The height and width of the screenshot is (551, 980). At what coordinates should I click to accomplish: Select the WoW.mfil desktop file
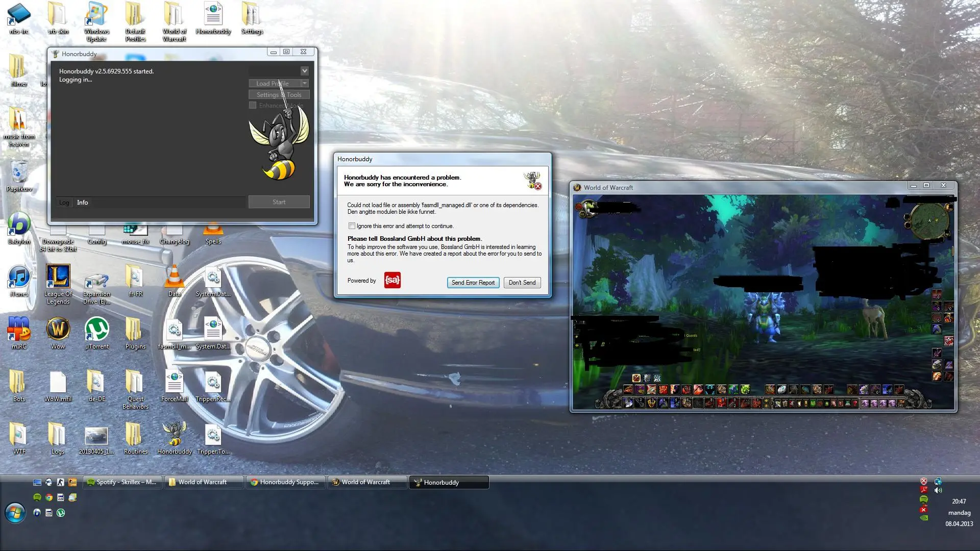pyautogui.click(x=58, y=386)
